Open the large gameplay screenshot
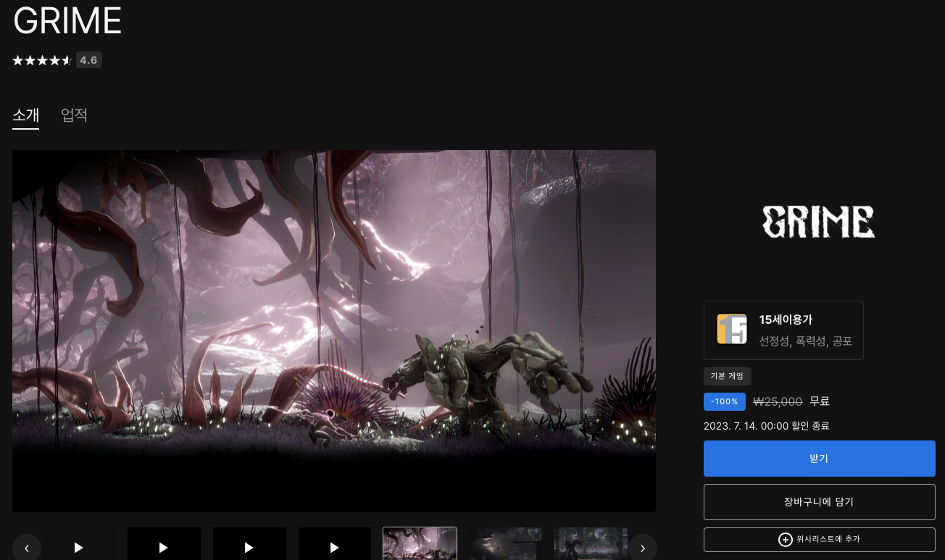Image resolution: width=945 pixels, height=560 pixels. click(x=334, y=331)
